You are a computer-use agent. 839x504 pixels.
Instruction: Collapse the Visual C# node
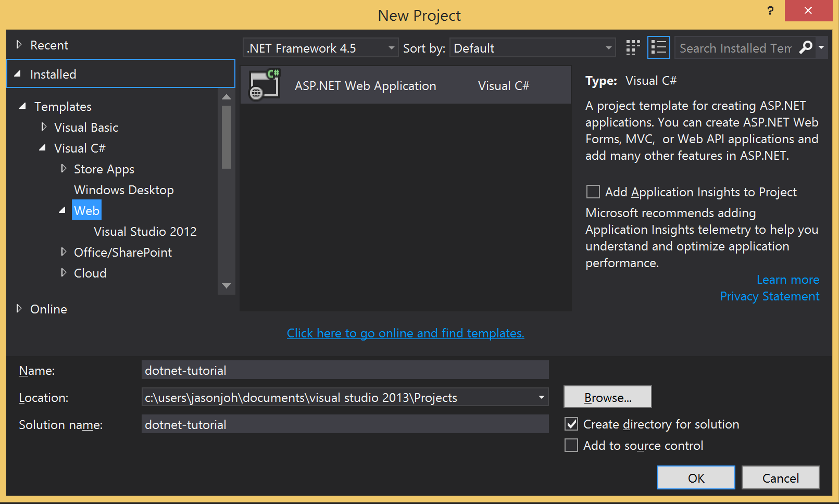pyautogui.click(x=43, y=148)
